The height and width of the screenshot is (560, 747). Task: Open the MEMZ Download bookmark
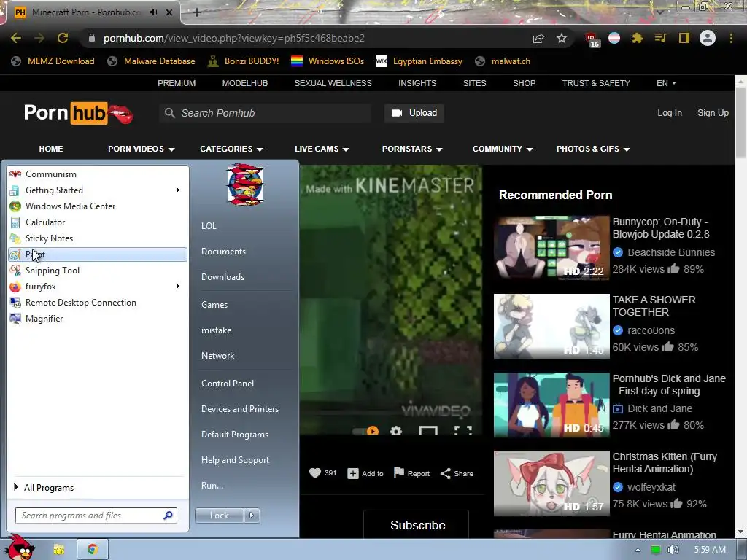[53, 61]
